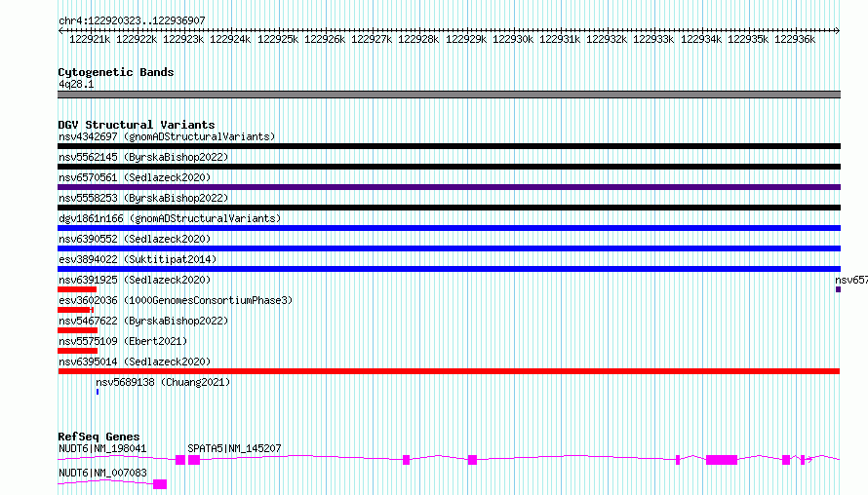Screen dimensions: 868x495
Task: Click the nsv5558253 (ByrskaBishop2022) label
Action: point(143,198)
